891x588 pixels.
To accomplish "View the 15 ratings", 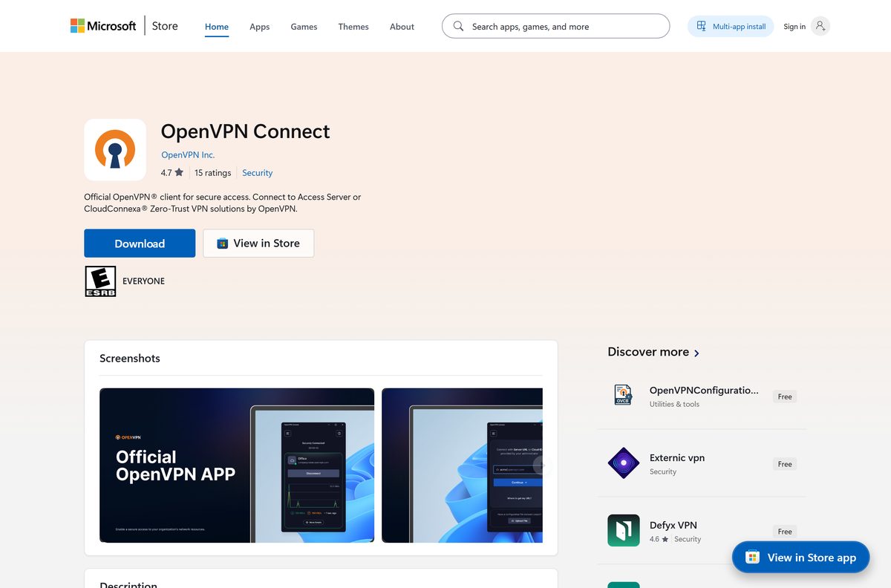I will 213,173.
